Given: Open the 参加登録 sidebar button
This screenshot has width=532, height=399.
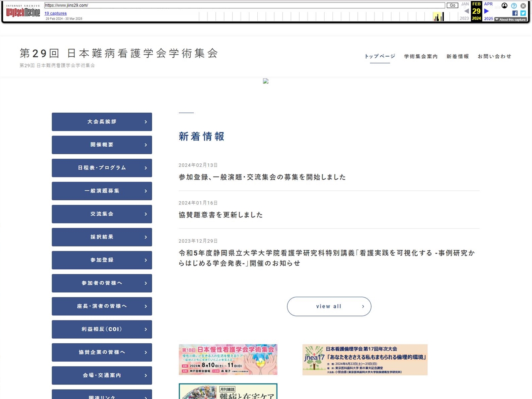Looking at the screenshot, I should tap(102, 260).
